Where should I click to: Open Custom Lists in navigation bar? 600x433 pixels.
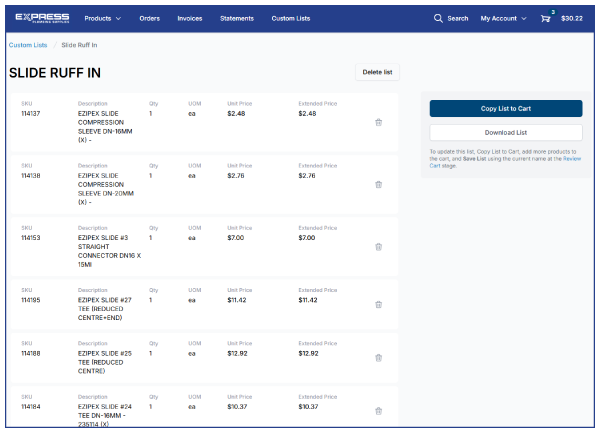tap(291, 18)
